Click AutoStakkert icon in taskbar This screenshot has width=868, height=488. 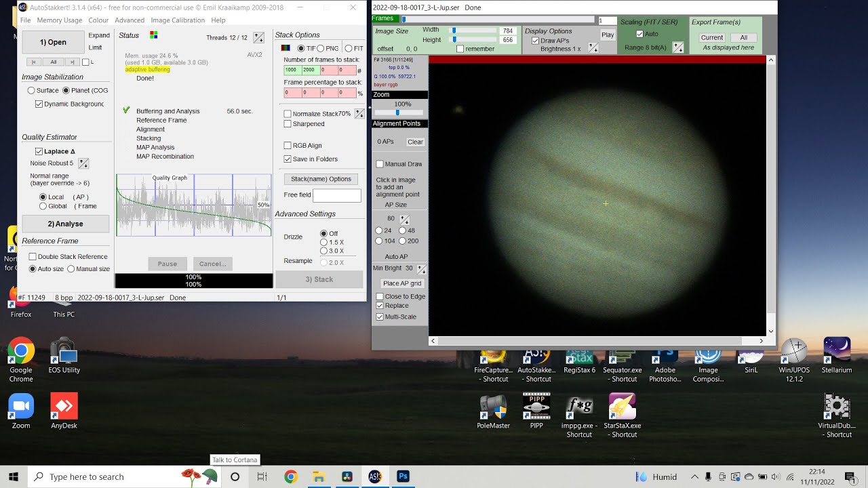click(375, 476)
